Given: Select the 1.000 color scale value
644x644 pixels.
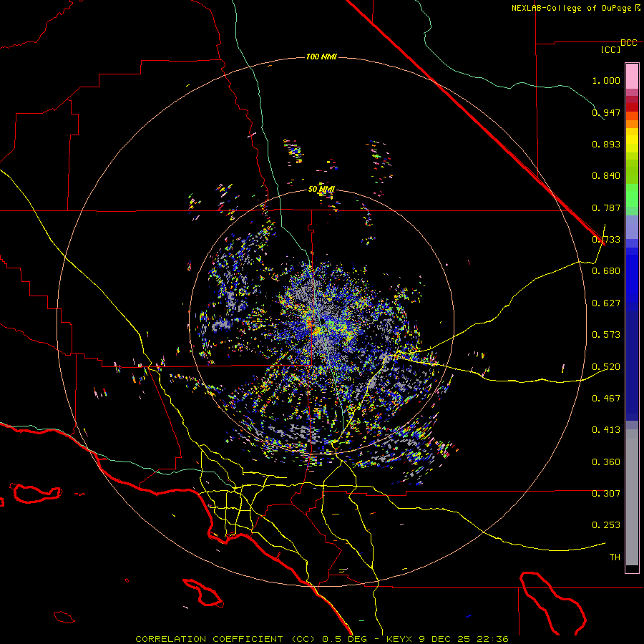Looking at the screenshot, I should pos(606,80).
